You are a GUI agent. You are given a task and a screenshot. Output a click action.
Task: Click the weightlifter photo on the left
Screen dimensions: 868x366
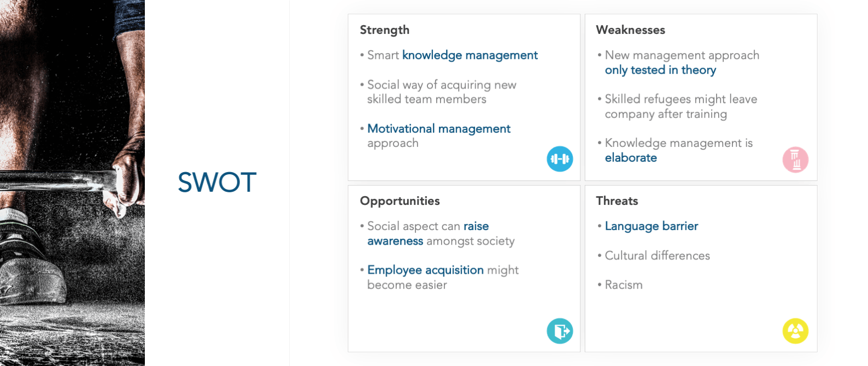pyautogui.click(x=72, y=183)
